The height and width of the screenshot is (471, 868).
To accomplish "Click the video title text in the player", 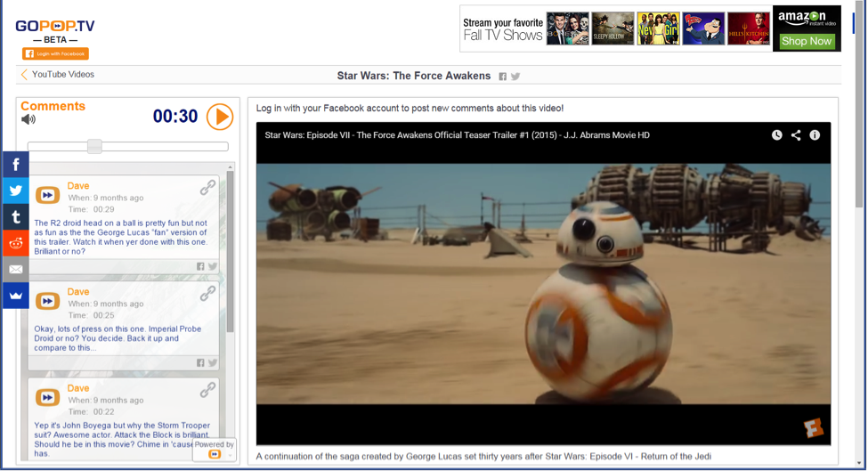I will pyautogui.click(x=458, y=135).
